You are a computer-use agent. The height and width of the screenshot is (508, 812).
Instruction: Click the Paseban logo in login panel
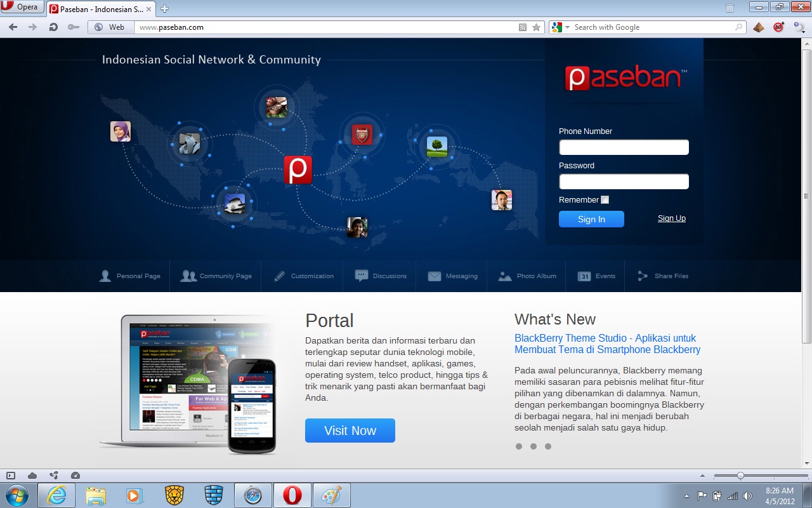pos(625,77)
